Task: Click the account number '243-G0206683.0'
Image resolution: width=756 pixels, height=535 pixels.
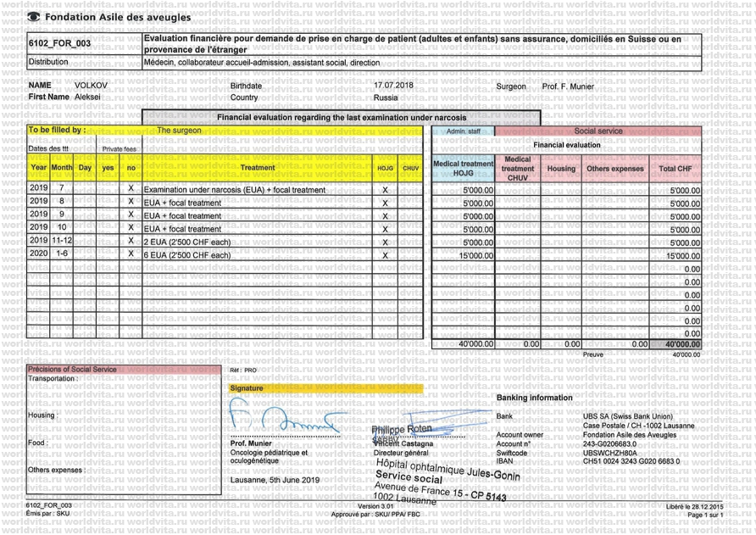Action: coord(609,443)
